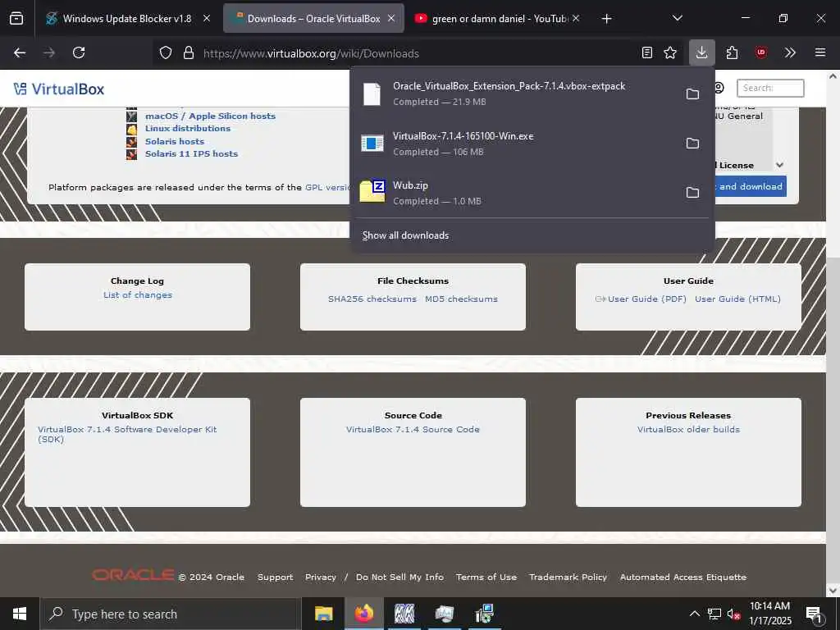
Task: List all tabs dropdown arrow
Action: click(677, 18)
